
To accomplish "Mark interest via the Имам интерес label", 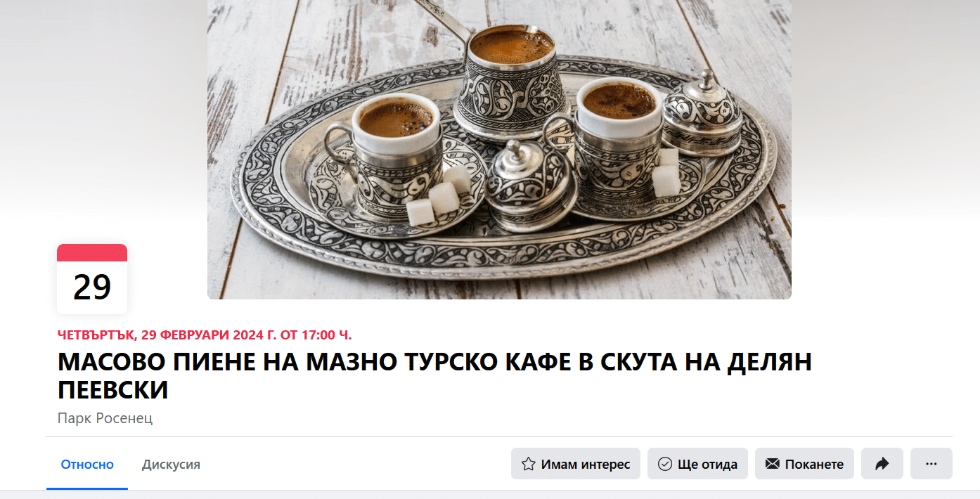I will pos(586,465).
